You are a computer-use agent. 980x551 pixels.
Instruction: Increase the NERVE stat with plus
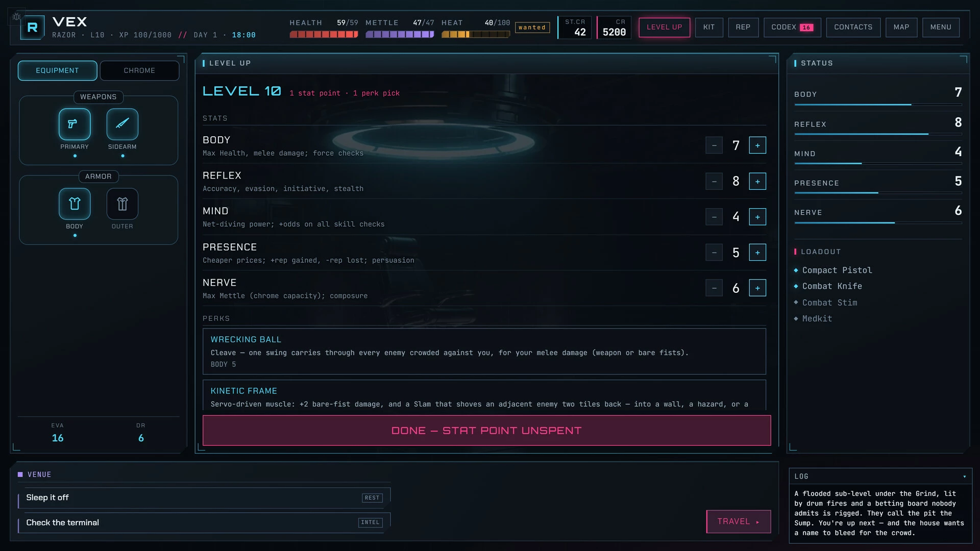click(757, 288)
